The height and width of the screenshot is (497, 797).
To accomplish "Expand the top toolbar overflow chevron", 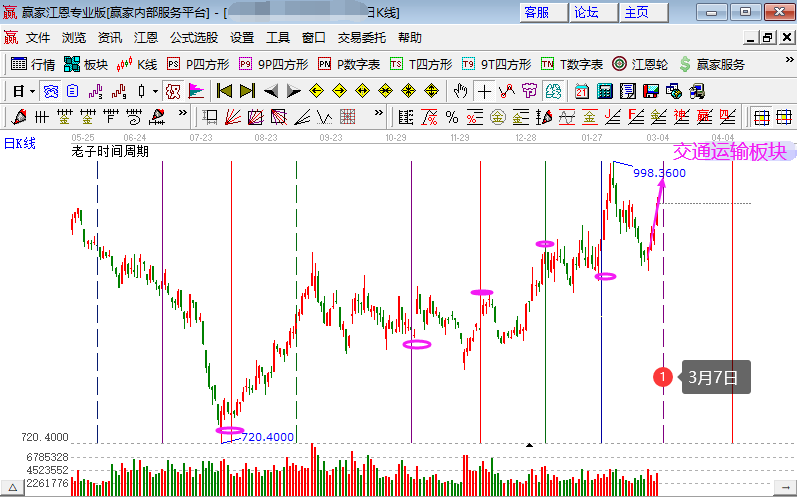I will pyautogui.click(x=789, y=60).
